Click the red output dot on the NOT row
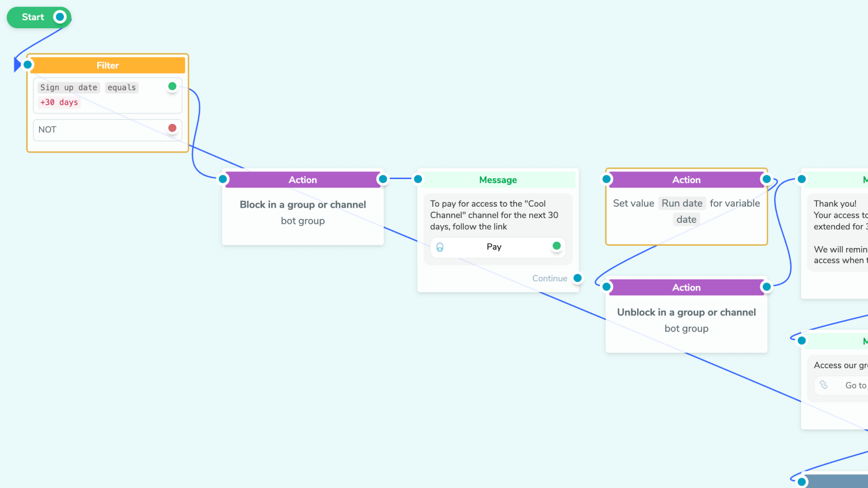The height and width of the screenshot is (488, 868). [172, 128]
